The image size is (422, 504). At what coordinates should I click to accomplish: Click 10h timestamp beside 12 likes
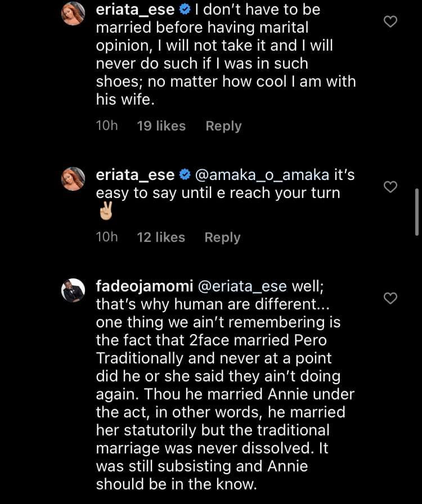pyautogui.click(x=107, y=237)
